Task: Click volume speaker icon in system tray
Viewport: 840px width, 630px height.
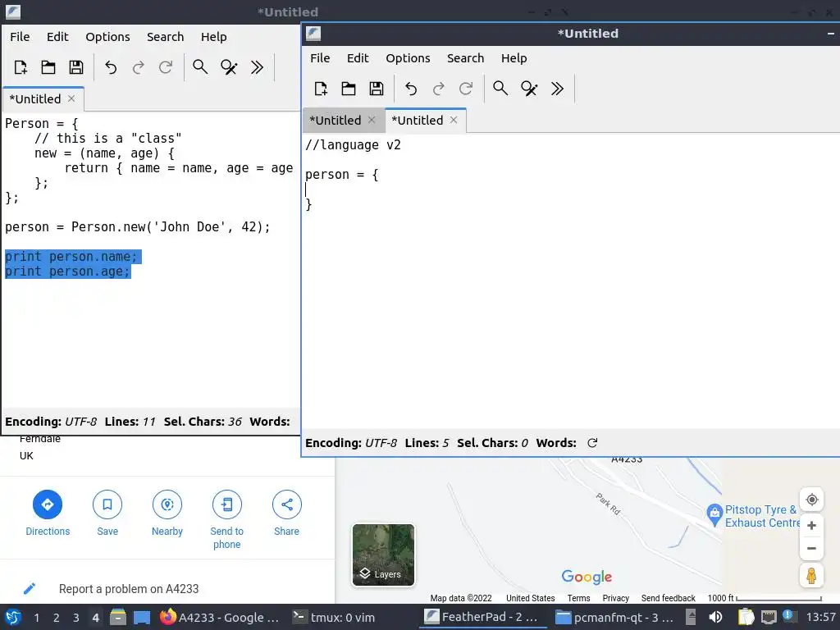Action: (715, 617)
